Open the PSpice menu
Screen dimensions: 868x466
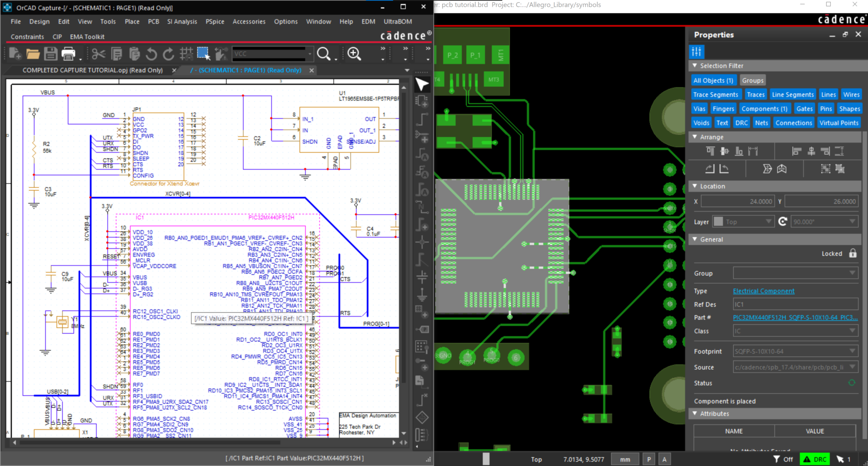(x=215, y=22)
